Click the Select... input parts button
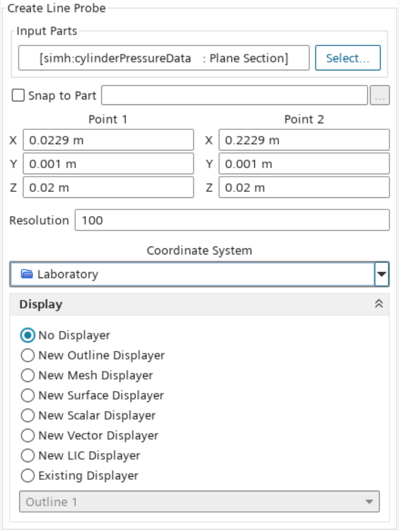Image resolution: width=399 pixels, height=532 pixels. (x=347, y=58)
